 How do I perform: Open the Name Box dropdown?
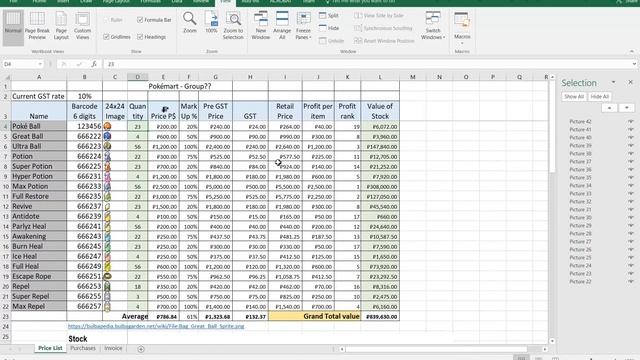(x=40, y=64)
